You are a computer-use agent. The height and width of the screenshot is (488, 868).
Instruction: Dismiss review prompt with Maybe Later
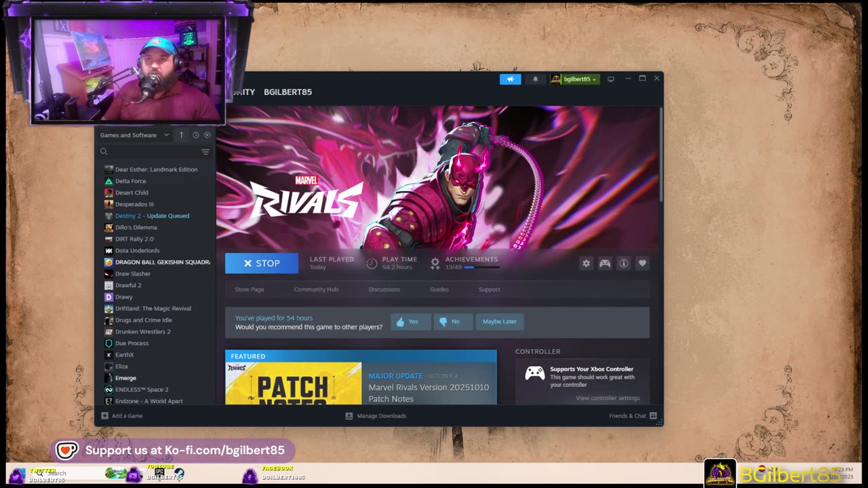(499, 321)
